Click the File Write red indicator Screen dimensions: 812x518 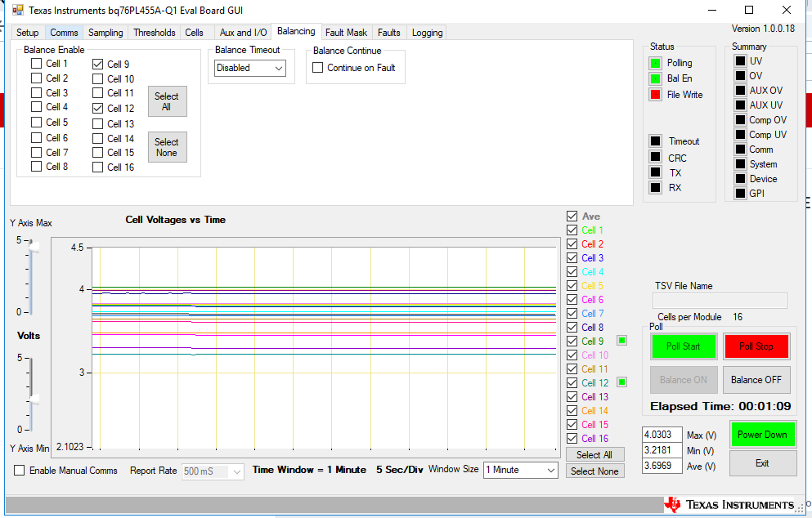tap(655, 95)
